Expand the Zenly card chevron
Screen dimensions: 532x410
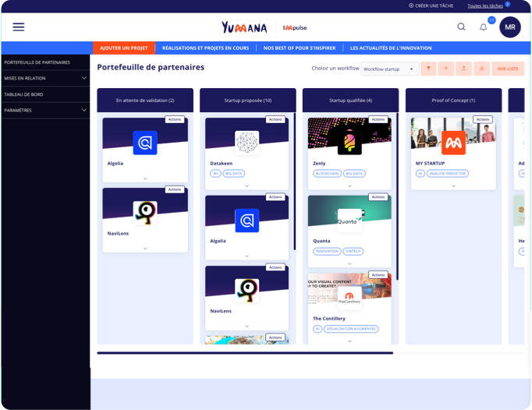pos(349,186)
